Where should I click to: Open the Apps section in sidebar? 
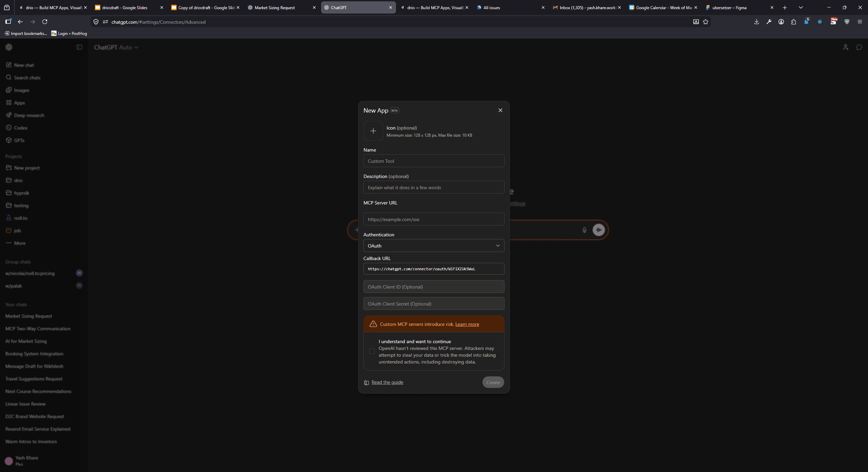[x=20, y=102]
